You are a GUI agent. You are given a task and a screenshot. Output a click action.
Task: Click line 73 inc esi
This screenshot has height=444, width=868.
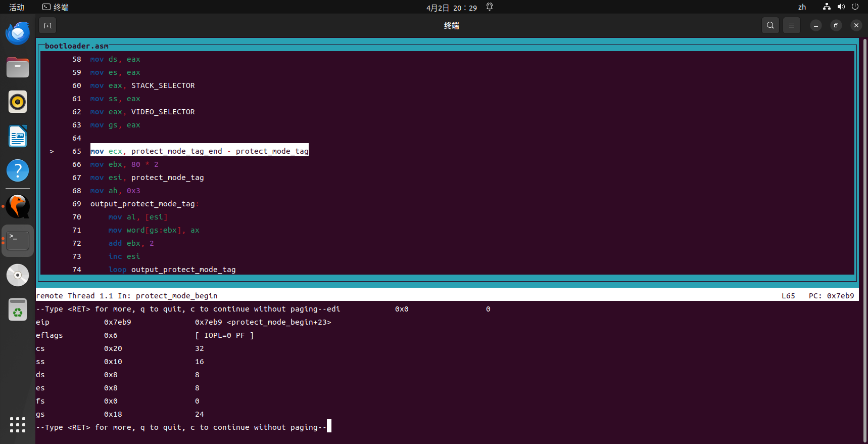point(124,256)
